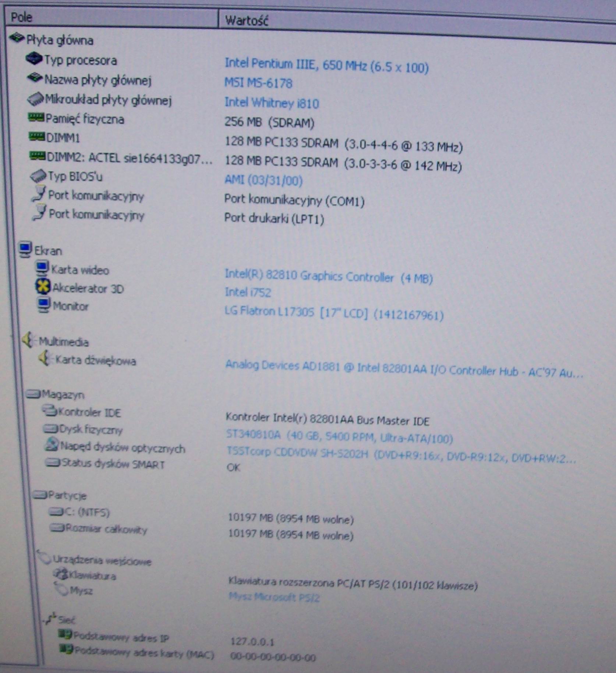Select the 00-00-00-00-00-00 MAC value

[x=273, y=657]
